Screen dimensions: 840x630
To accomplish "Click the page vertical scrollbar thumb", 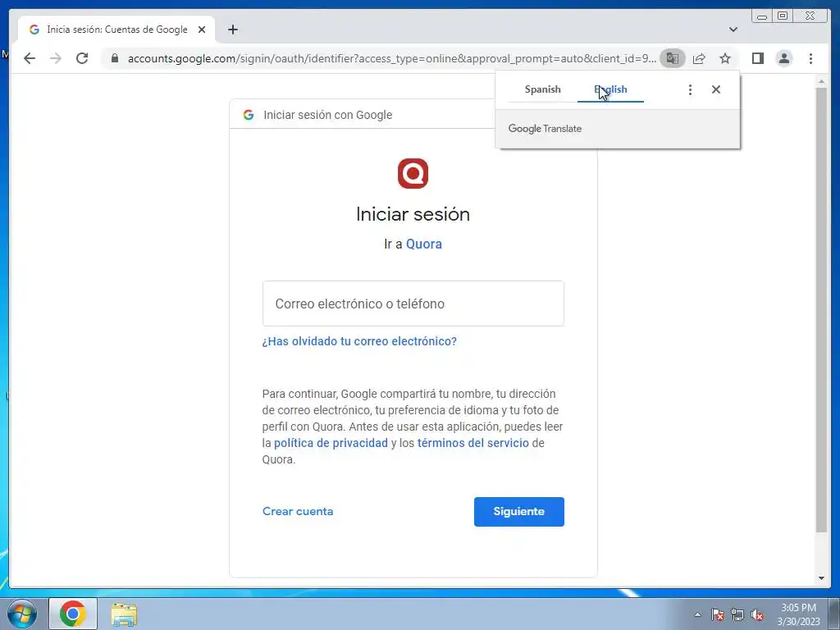I will coord(821,309).
